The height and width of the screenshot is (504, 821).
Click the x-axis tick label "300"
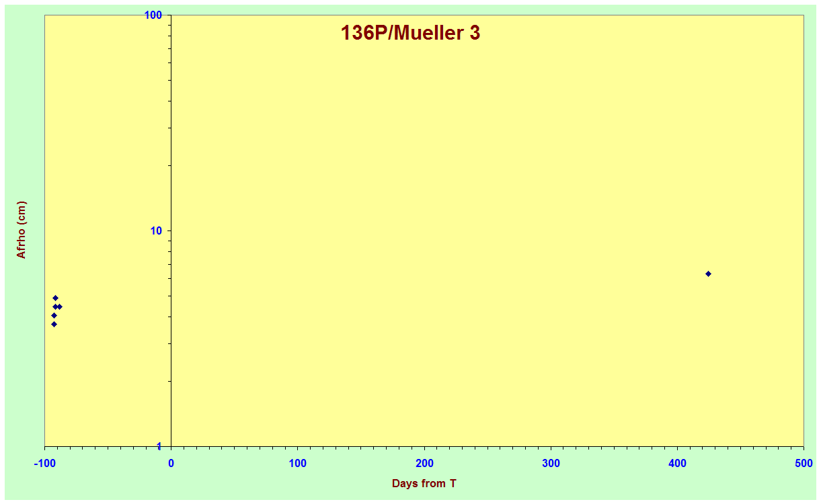551,464
